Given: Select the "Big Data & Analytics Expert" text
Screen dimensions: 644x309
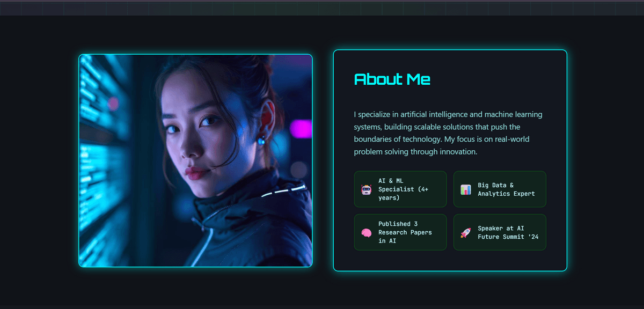Looking at the screenshot, I should [507, 189].
